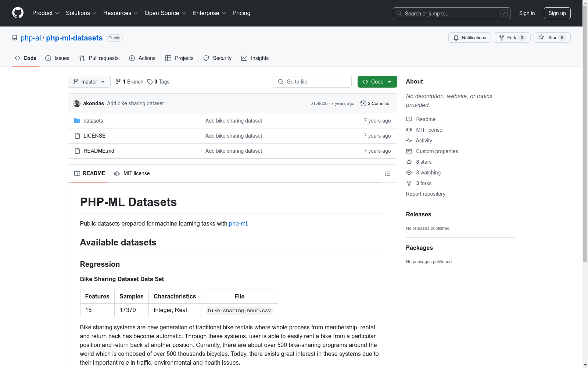Switch to the Actions tab
Image resolution: width=588 pixels, height=368 pixels.
coord(142,58)
